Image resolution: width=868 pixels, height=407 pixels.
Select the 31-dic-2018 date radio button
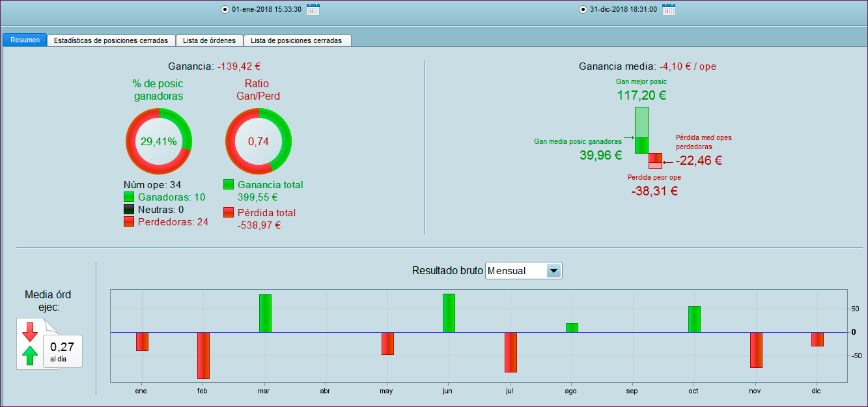581,9
